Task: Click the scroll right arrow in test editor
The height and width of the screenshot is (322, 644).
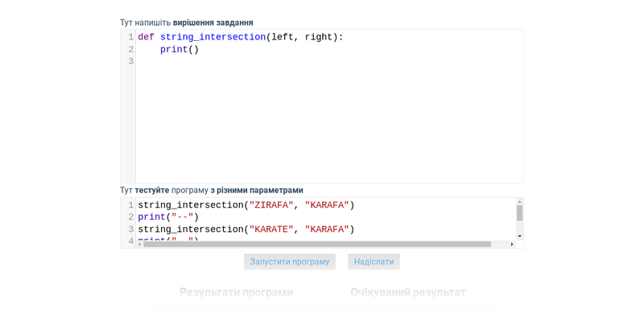Action: click(x=512, y=244)
